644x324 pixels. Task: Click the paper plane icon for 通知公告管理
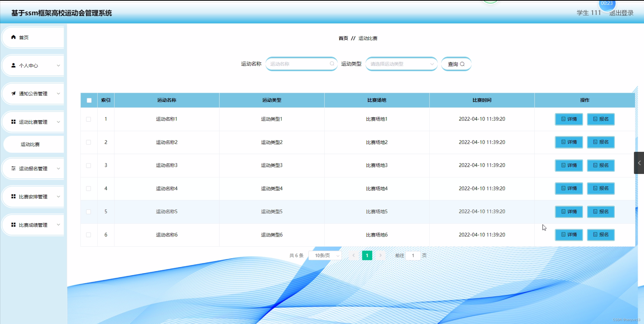tap(14, 94)
